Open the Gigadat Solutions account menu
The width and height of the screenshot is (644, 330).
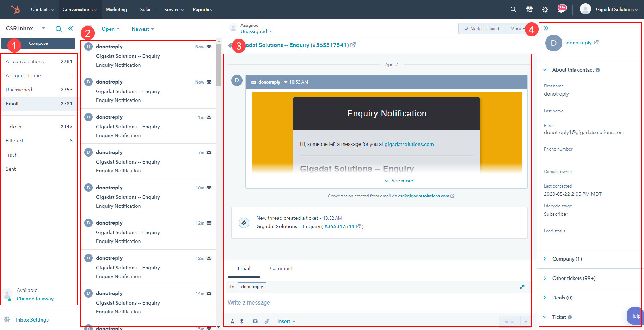617,10
